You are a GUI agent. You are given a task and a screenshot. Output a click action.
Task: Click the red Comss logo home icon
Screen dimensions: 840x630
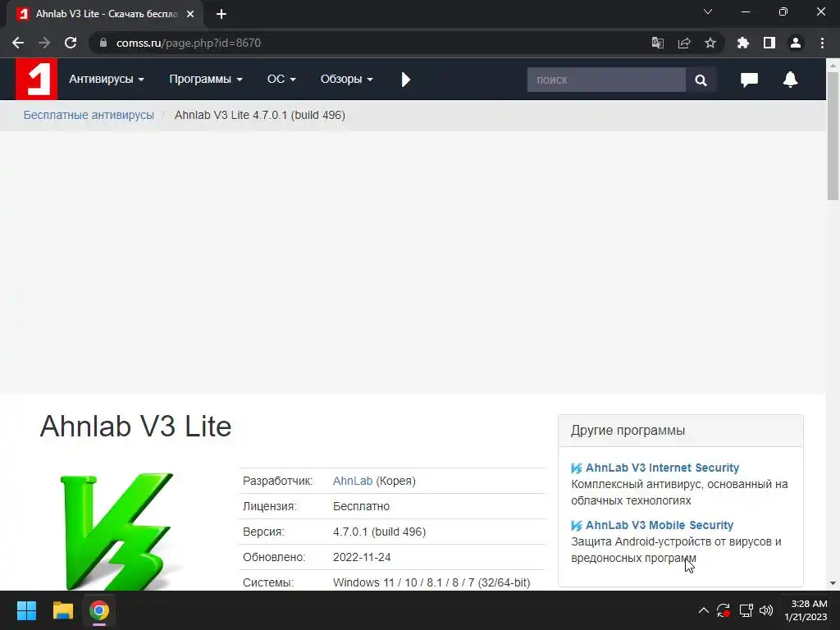[36, 80]
